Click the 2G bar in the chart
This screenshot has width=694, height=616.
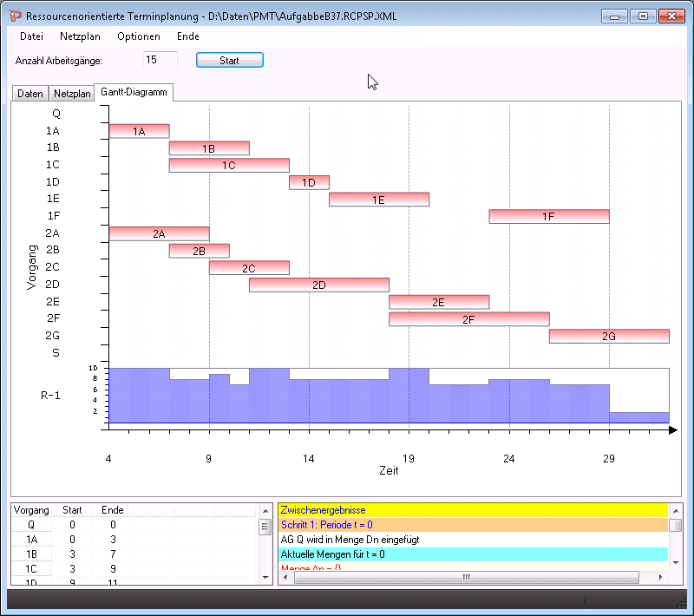tap(608, 336)
